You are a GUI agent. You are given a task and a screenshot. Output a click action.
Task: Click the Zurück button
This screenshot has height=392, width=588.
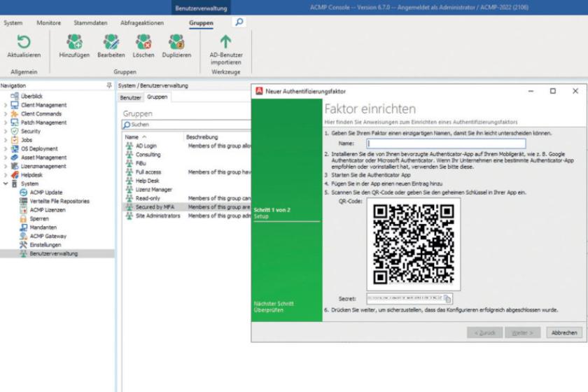[484, 332]
